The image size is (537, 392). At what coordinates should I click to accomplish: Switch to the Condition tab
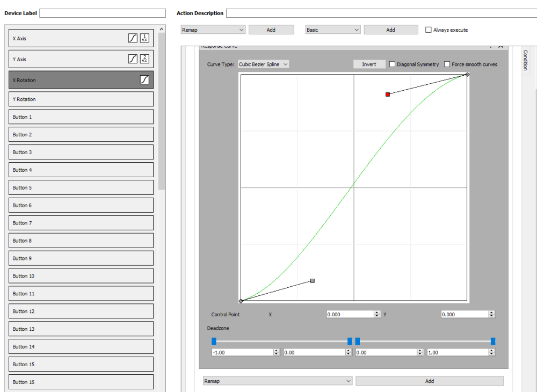click(525, 60)
